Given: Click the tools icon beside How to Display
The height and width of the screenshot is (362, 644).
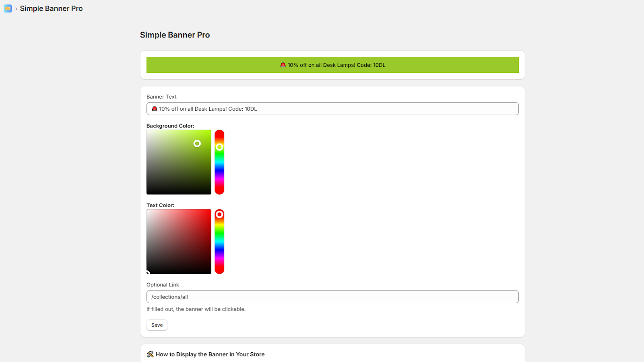Looking at the screenshot, I should [x=150, y=354].
